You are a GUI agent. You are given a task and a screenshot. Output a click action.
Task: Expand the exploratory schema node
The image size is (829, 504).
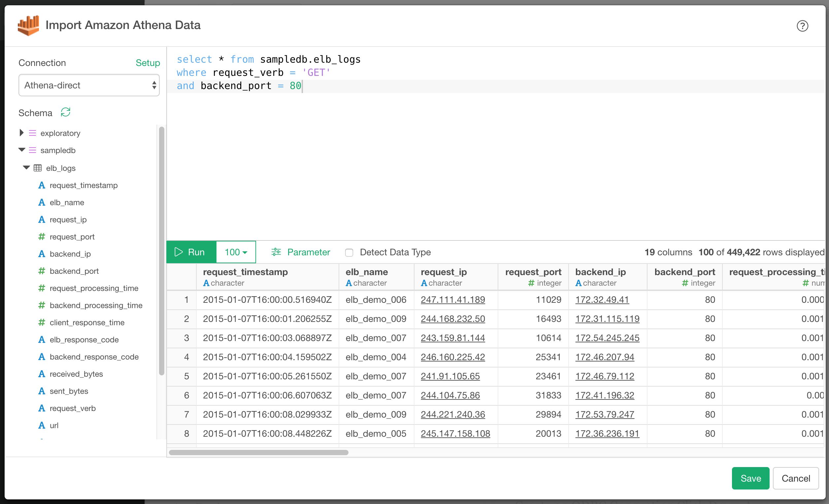[x=21, y=133]
